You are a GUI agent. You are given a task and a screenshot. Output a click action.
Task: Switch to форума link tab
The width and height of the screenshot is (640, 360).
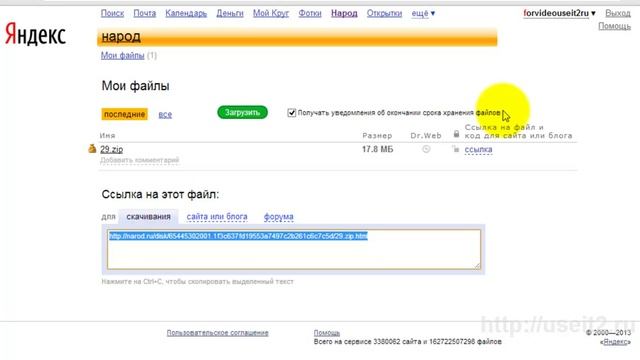(x=278, y=217)
